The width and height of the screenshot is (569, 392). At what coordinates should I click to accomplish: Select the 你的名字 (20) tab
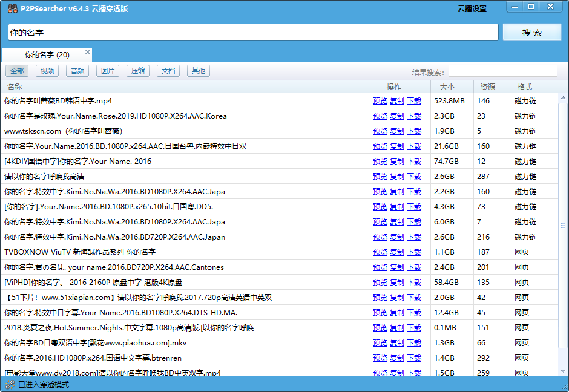pyautogui.click(x=47, y=55)
